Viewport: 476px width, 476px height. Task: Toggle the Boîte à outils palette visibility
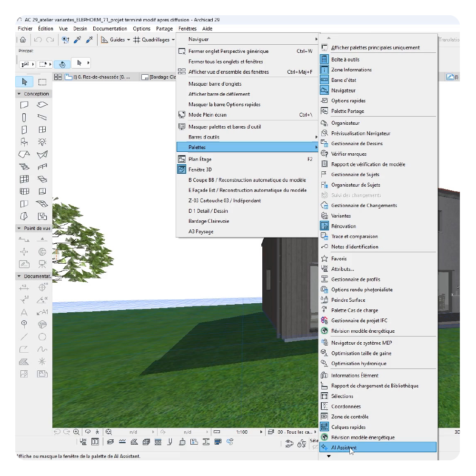(345, 59)
